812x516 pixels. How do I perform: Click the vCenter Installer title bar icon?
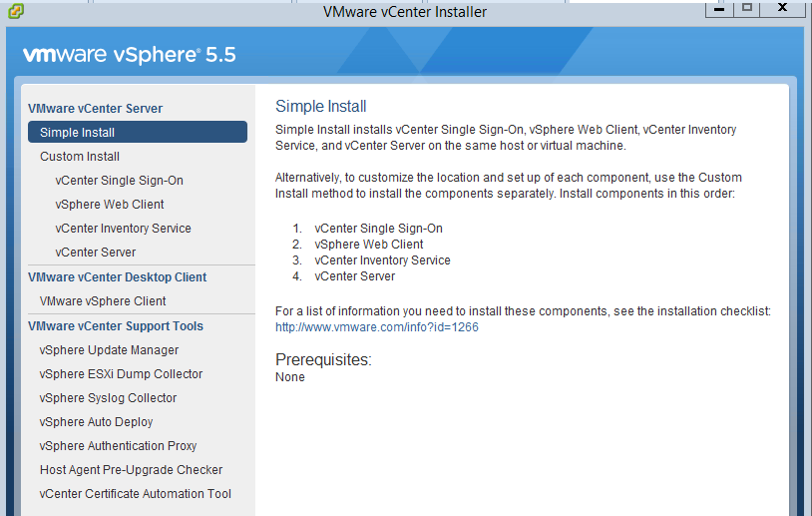point(16,10)
